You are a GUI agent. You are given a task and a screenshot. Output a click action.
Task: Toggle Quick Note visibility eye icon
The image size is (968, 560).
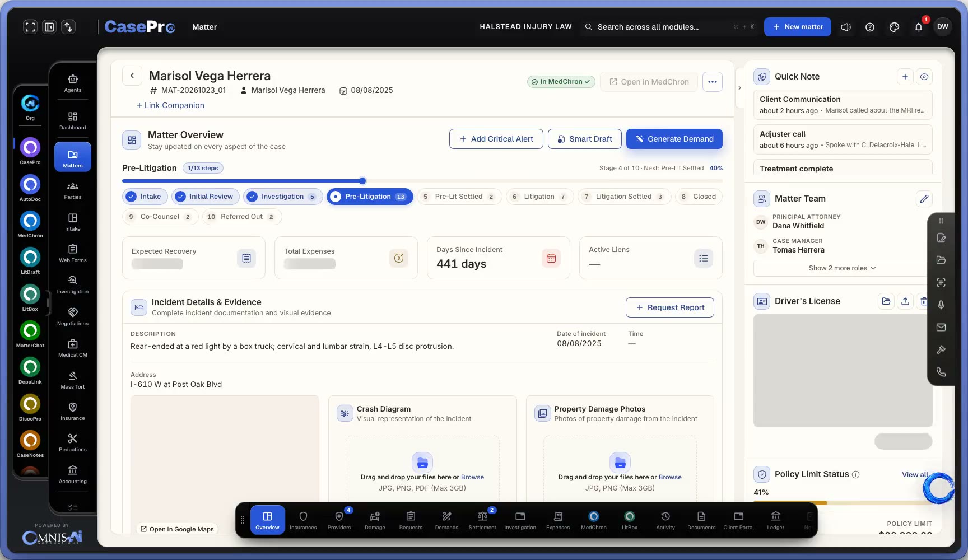coord(924,77)
